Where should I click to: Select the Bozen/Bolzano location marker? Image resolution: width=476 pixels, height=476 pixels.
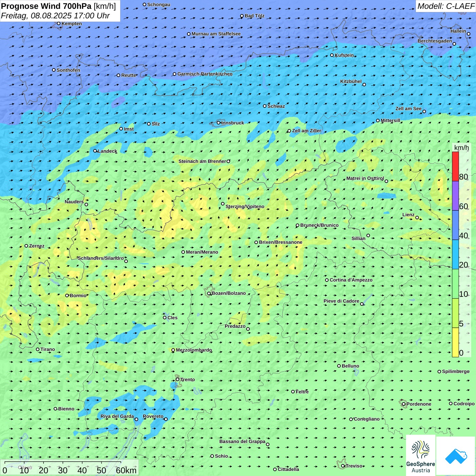pyautogui.click(x=209, y=293)
